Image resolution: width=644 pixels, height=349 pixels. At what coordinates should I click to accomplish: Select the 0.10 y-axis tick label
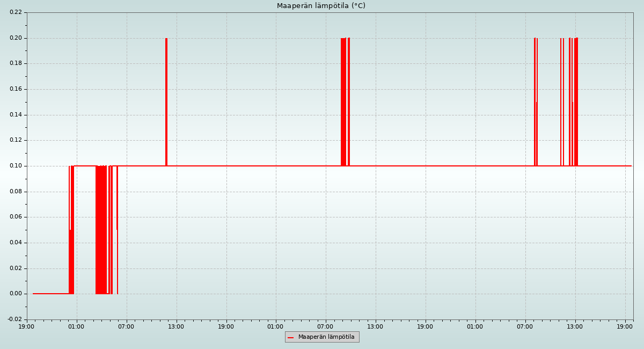click(16, 166)
